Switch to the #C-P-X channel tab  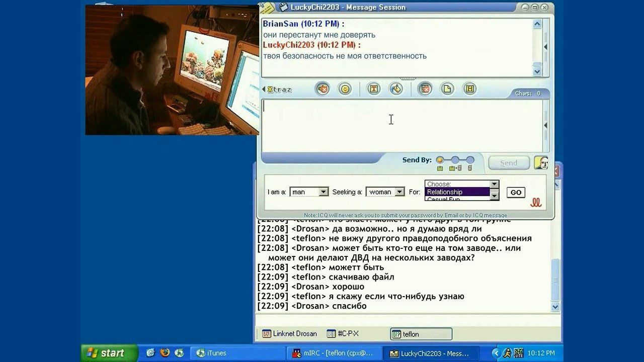pyautogui.click(x=343, y=334)
